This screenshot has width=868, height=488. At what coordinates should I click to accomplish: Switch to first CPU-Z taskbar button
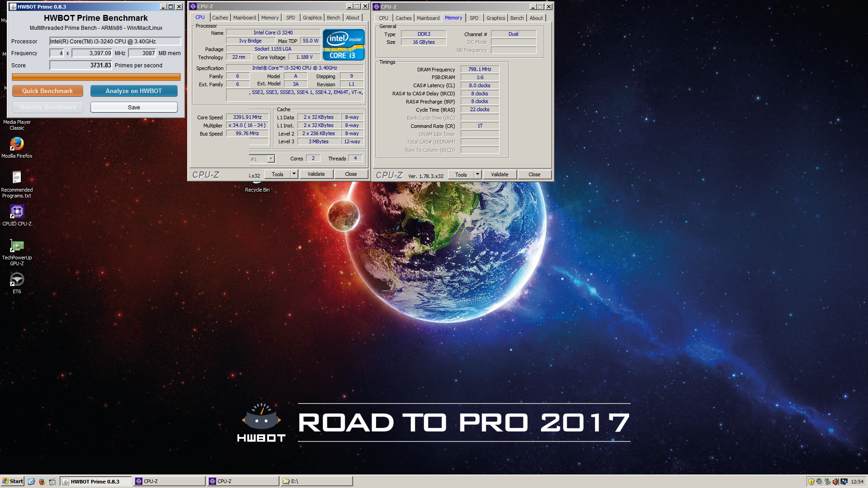click(x=170, y=481)
